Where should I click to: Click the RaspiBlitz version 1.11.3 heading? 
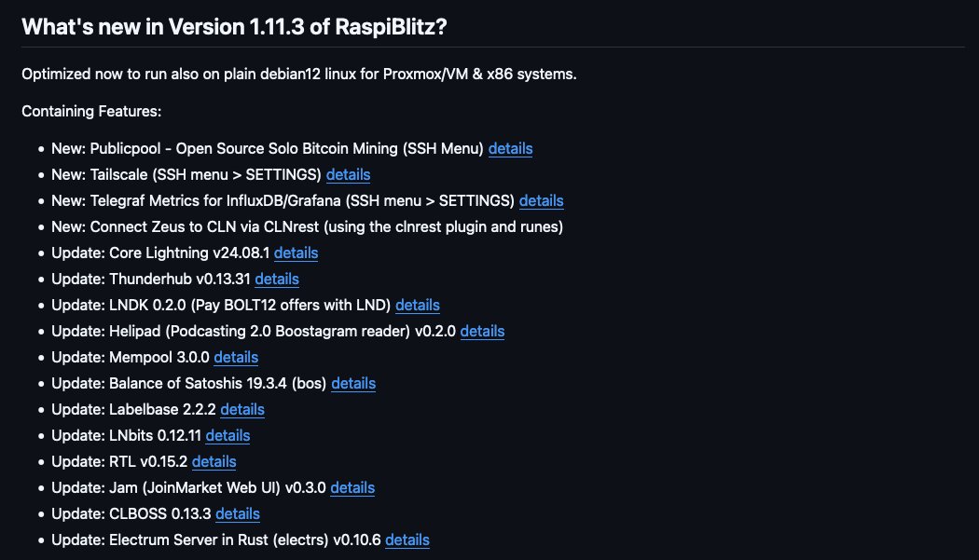[x=234, y=26]
